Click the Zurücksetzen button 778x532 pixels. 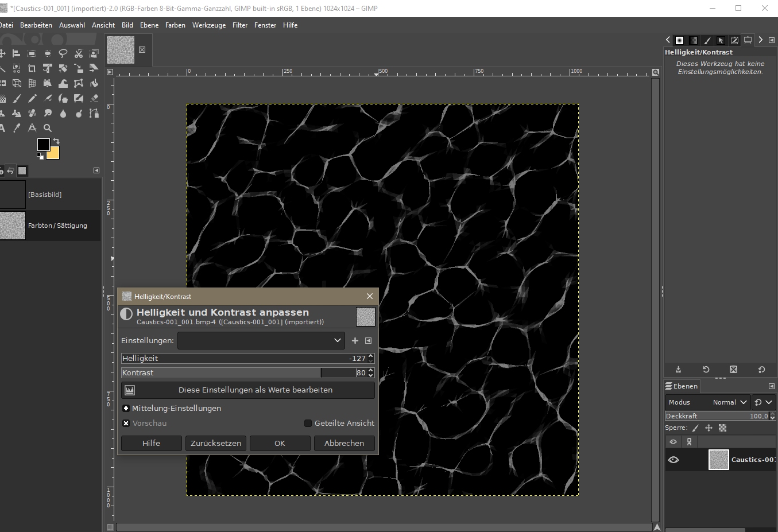pos(216,443)
